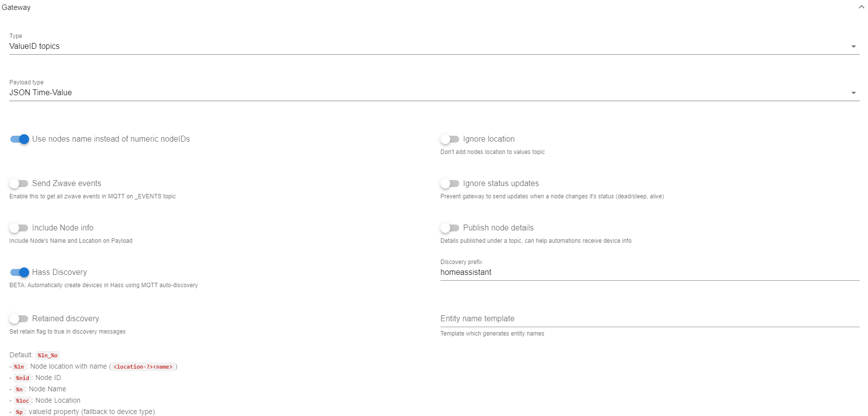Image resolution: width=868 pixels, height=416 pixels.
Task: Click the %loc Node Location code snippet
Action: (23, 400)
